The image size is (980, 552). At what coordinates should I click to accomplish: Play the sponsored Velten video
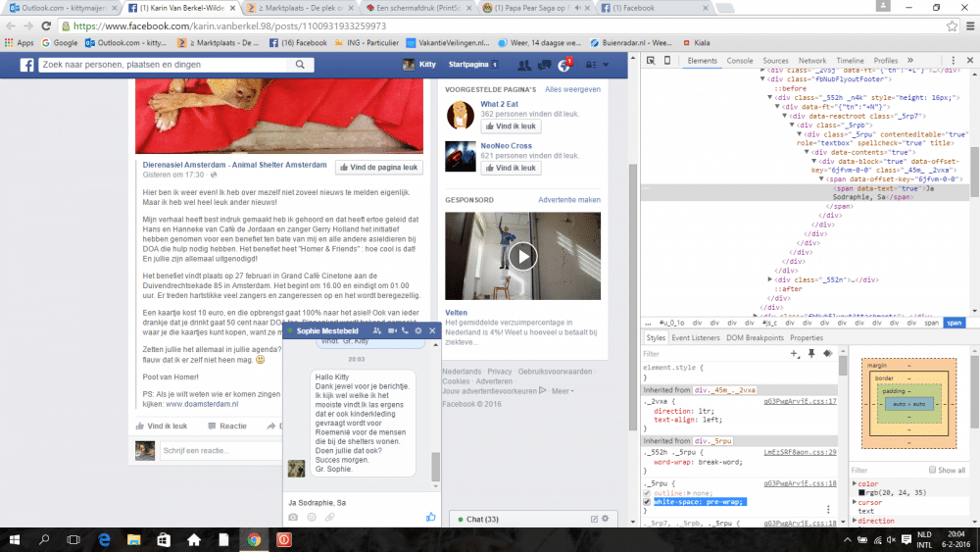click(522, 256)
